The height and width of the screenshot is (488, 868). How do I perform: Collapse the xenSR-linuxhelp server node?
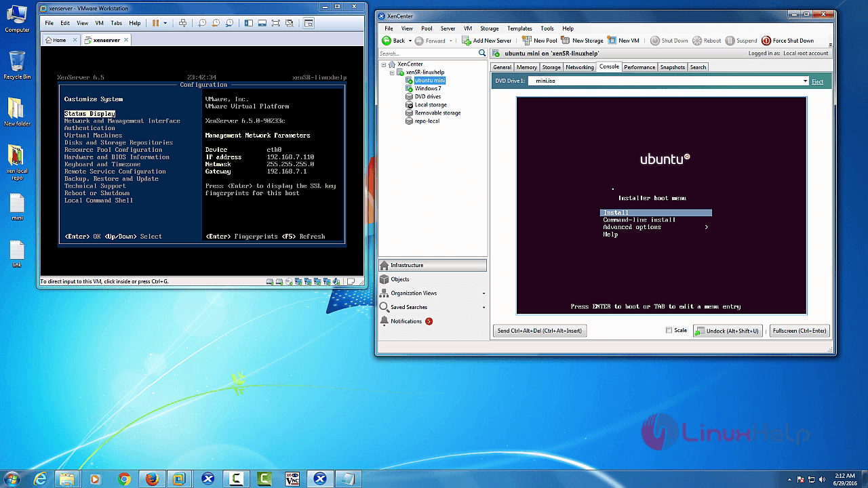(x=392, y=73)
